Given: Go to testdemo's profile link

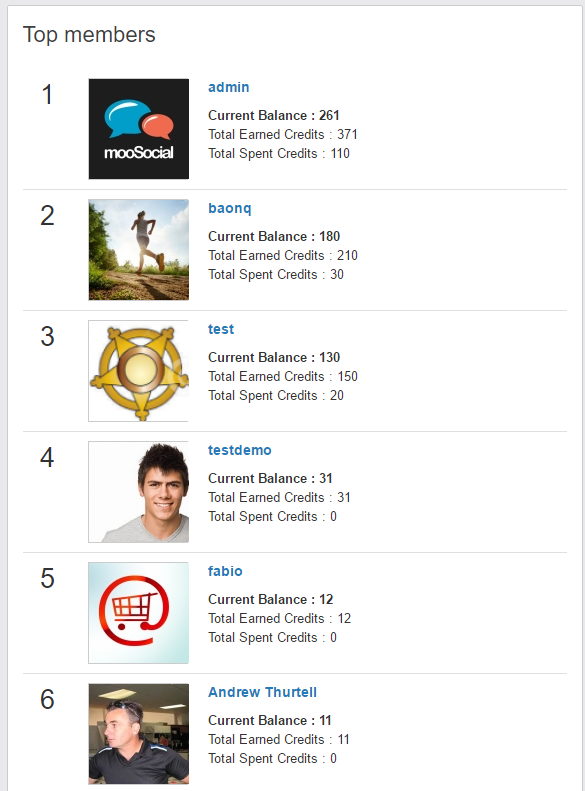Looking at the screenshot, I should pyautogui.click(x=240, y=450).
